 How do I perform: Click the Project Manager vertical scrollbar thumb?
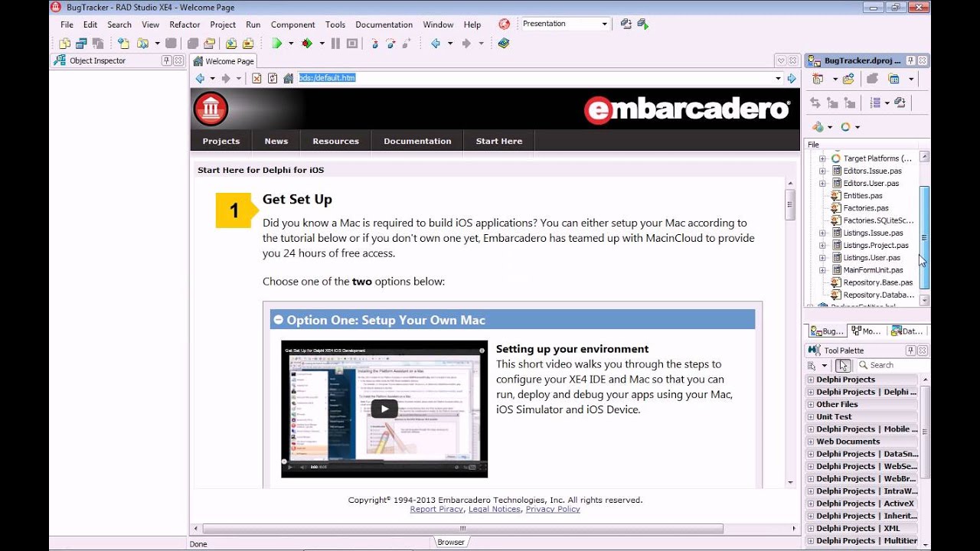(x=924, y=237)
